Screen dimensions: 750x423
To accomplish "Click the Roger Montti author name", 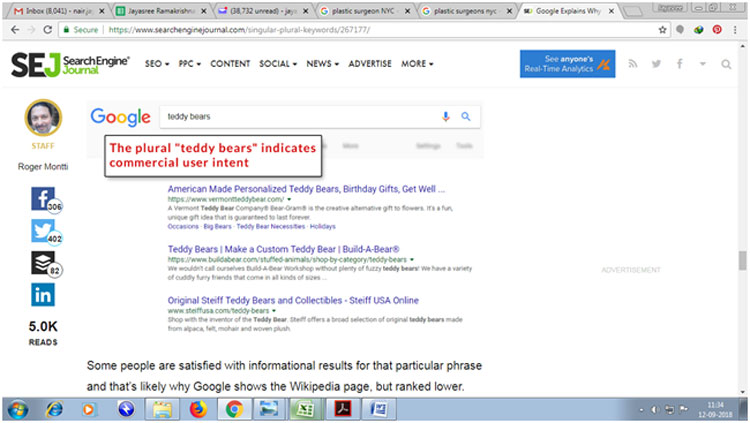I will pyautogui.click(x=43, y=167).
